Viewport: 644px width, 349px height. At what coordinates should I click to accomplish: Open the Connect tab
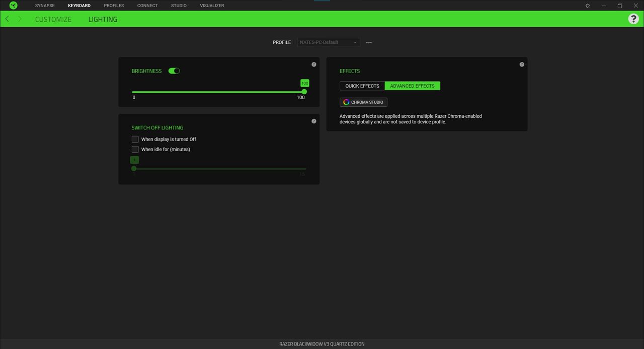click(147, 6)
